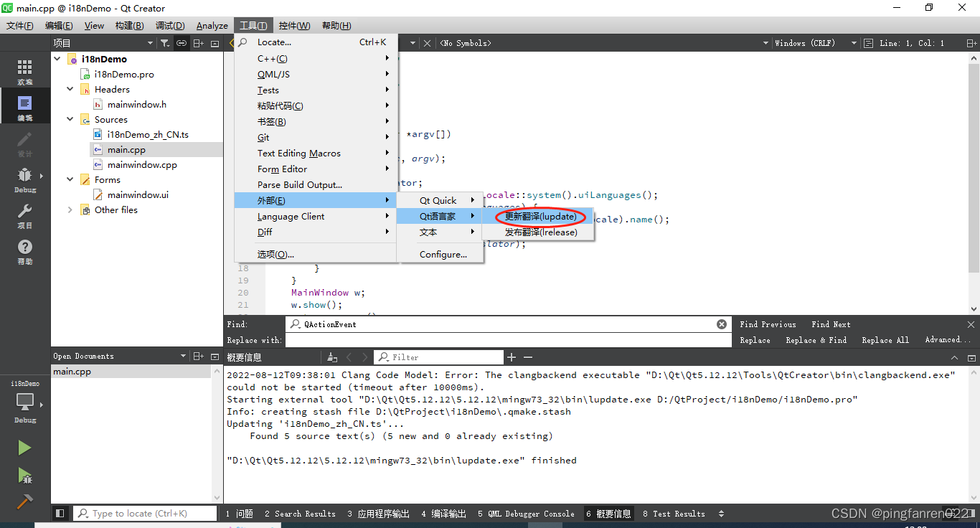Click the i18nDemo kit selector monitor icon
The image size is (980, 528).
(x=25, y=402)
